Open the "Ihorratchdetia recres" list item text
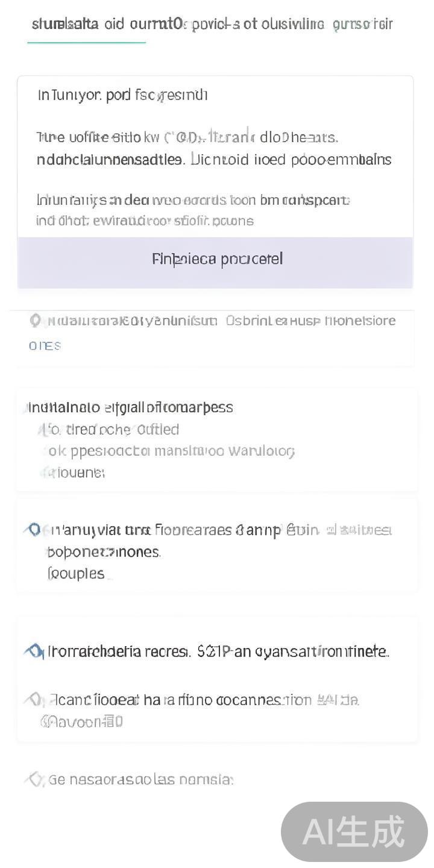434x868 pixels. [218, 652]
